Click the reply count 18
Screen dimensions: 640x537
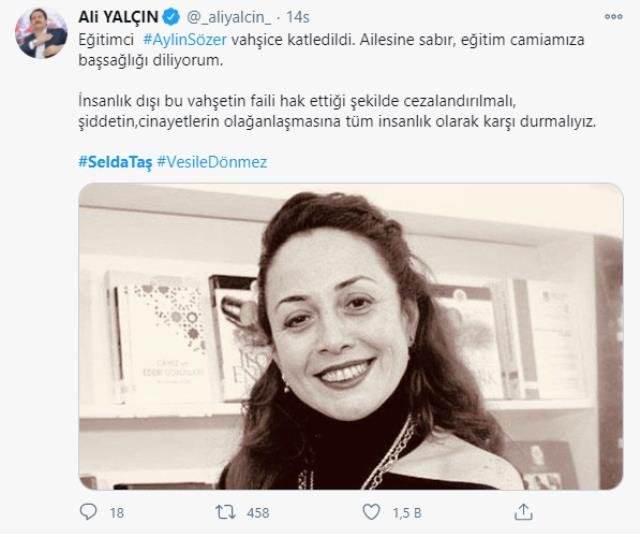tap(117, 513)
